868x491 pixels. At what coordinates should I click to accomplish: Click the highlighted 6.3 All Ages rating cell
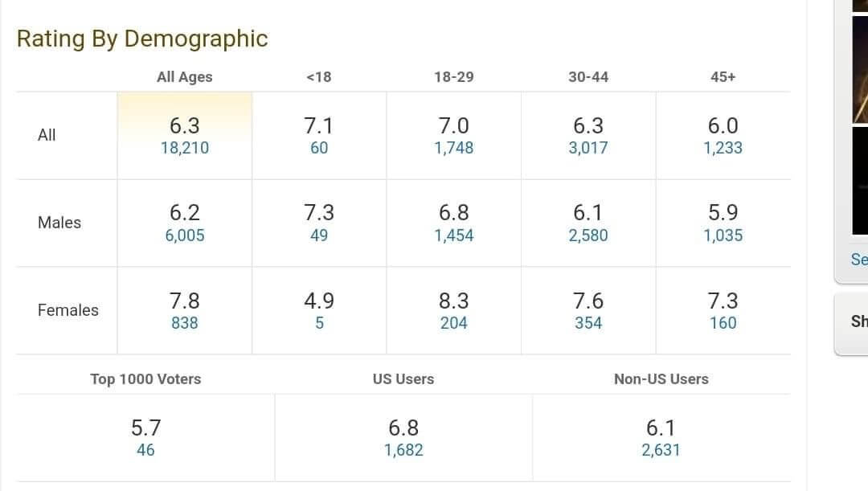[185, 136]
